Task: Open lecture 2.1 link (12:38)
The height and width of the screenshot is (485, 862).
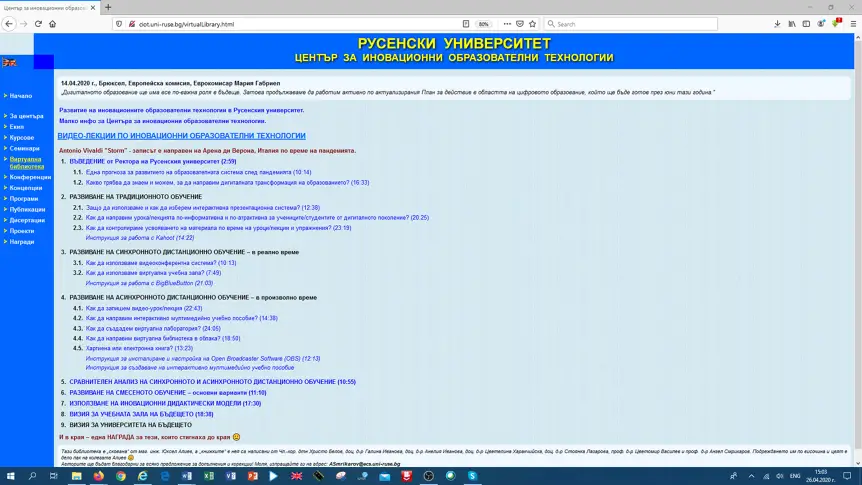Action: click(203, 208)
